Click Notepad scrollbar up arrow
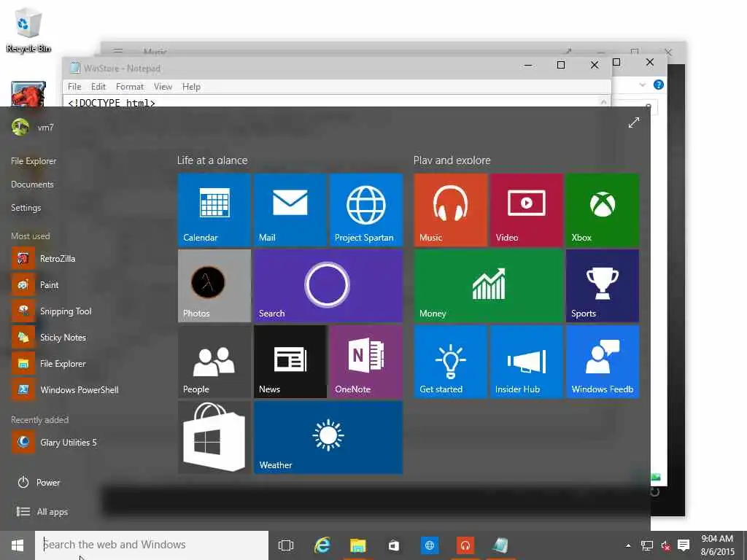Viewport: 747px width, 560px height. click(603, 102)
